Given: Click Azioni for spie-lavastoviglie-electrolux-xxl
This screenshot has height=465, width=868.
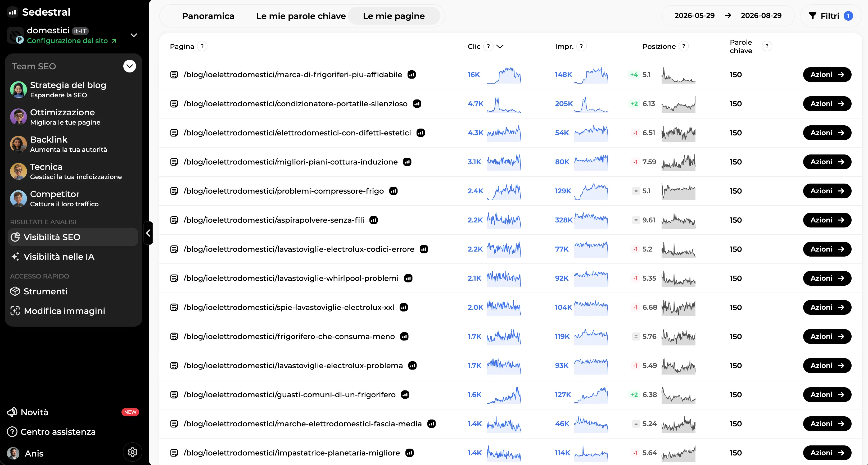Looking at the screenshot, I should pos(827,307).
